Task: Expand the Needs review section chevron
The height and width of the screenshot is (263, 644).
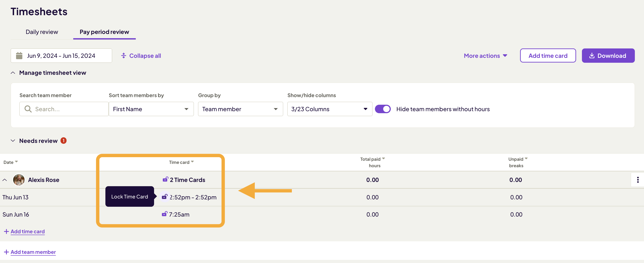Action: 13,141
